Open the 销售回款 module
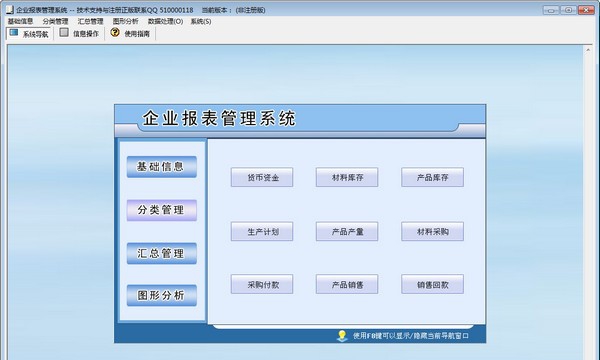This screenshot has width=600, height=360. [432, 284]
